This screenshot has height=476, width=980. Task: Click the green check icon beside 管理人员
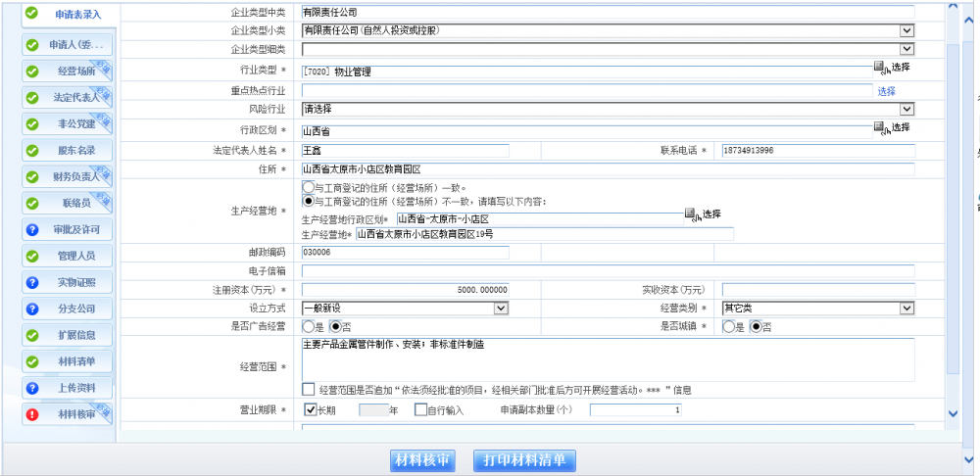tap(32, 256)
